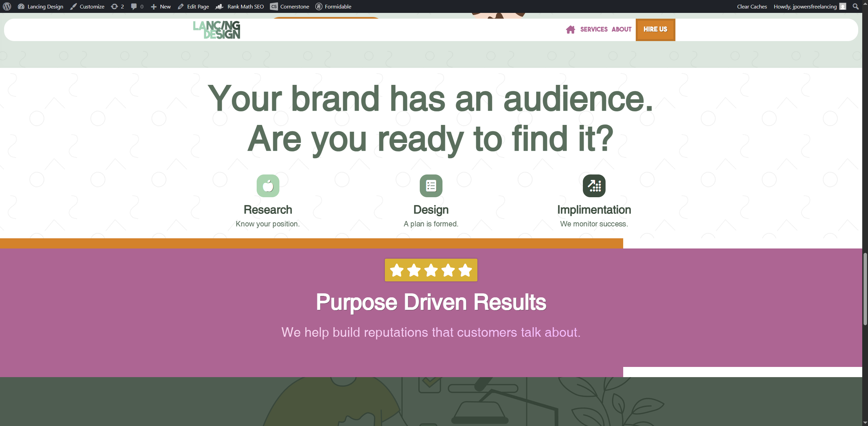Click the orange HIRE US button

coord(655,30)
